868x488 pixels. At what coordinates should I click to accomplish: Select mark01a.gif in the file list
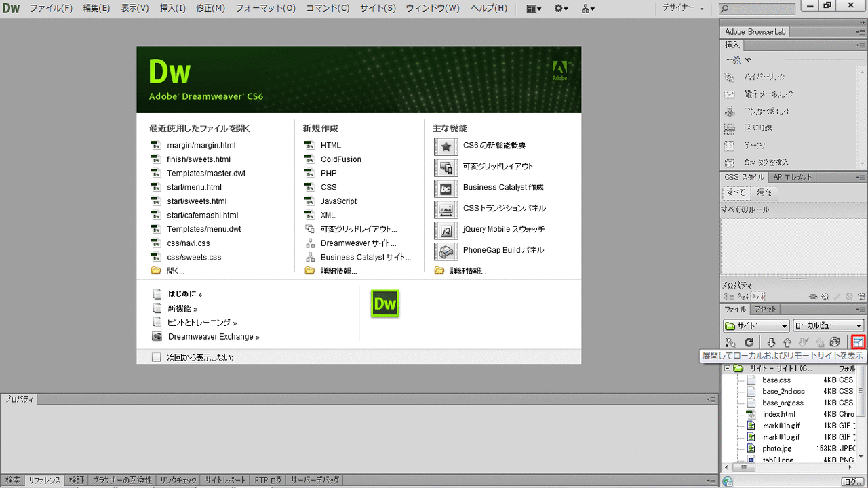pos(781,426)
